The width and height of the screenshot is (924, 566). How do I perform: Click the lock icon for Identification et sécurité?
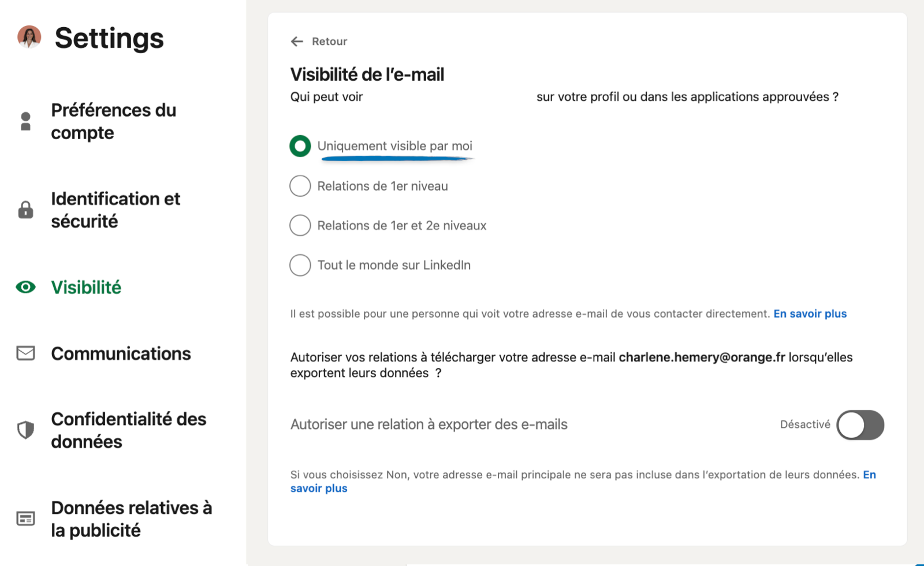click(x=25, y=210)
